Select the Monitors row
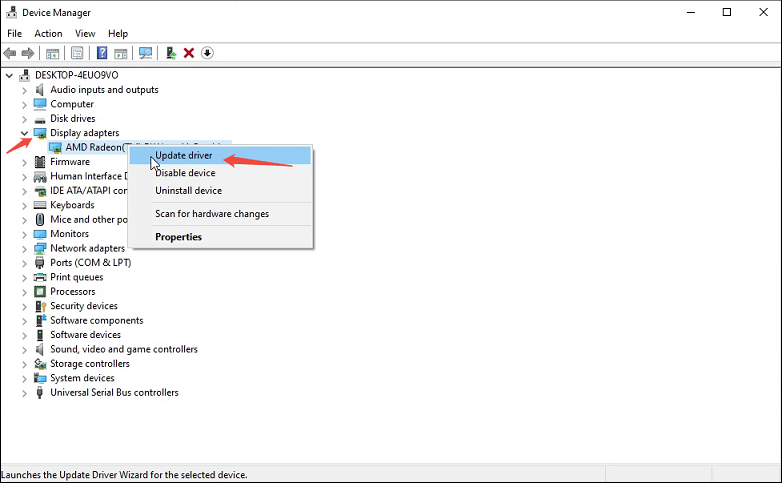 (x=69, y=234)
